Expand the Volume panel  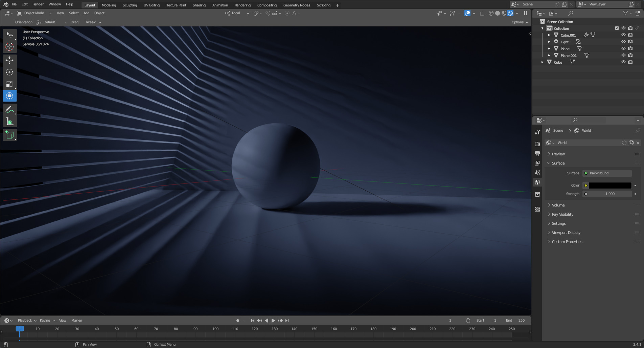point(558,205)
